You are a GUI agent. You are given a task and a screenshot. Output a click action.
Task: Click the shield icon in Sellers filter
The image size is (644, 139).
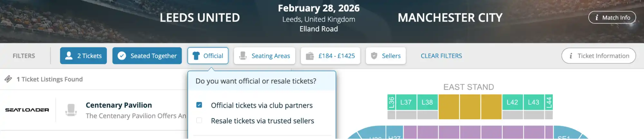point(374,56)
